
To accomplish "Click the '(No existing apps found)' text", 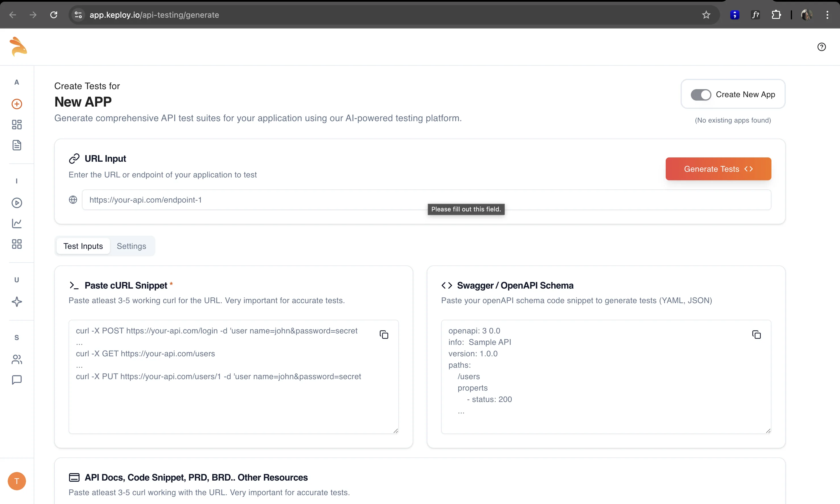I will (733, 120).
